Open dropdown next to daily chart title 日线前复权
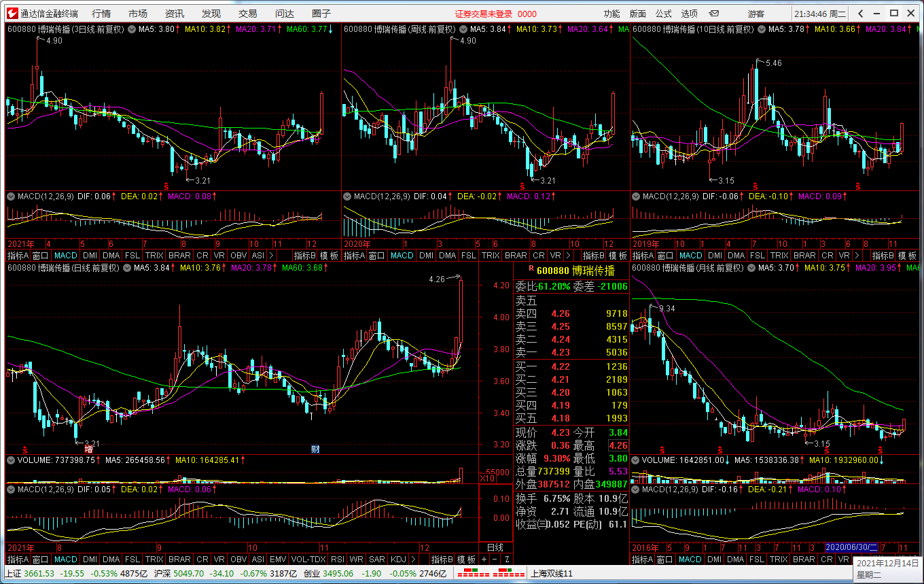Image resolution: width=924 pixels, height=584 pixels. 126,269
